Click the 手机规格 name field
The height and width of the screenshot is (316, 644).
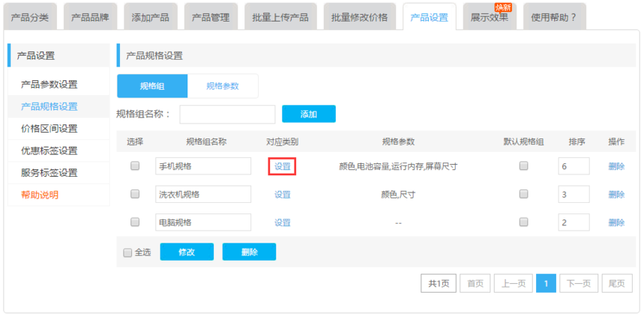coord(203,166)
